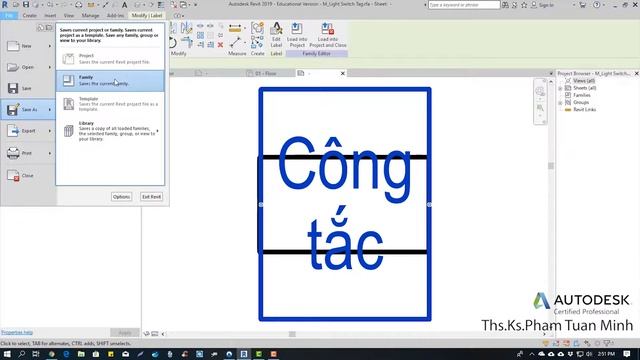Click the Library books icon in Save As list
Image resolution: width=640 pixels, height=360 pixels.
(69, 131)
